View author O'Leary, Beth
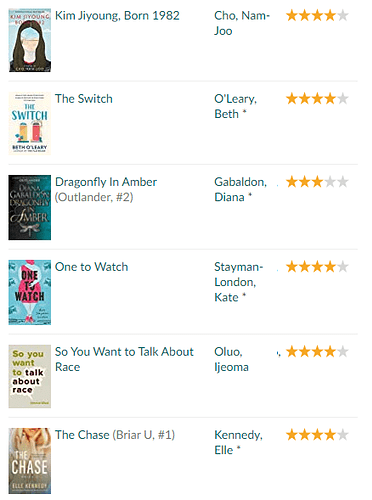 click(x=235, y=106)
